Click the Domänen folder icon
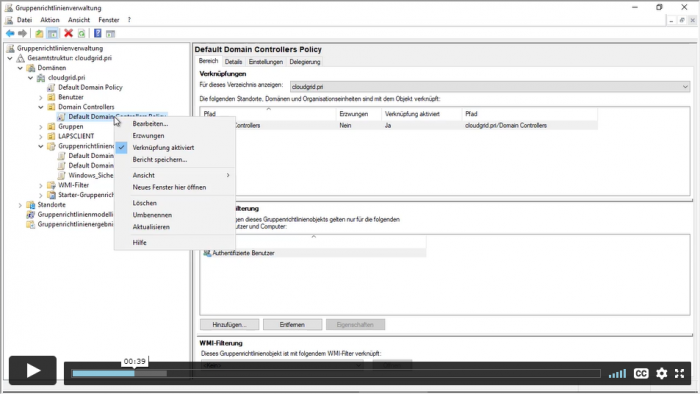The width and height of the screenshot is (700, 394). coord(31,68)
